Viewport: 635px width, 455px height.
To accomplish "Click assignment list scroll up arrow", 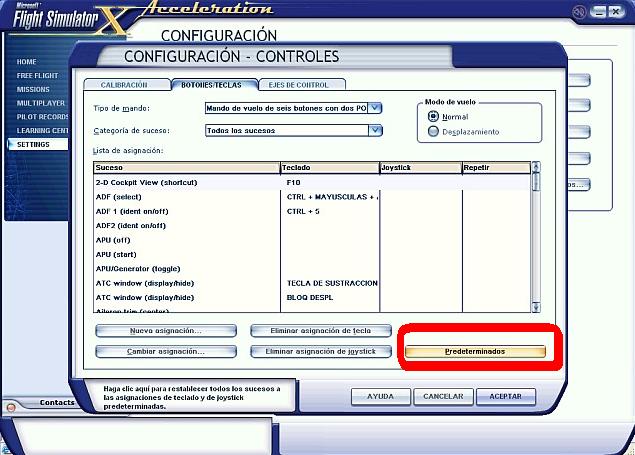I will (536, 166).
